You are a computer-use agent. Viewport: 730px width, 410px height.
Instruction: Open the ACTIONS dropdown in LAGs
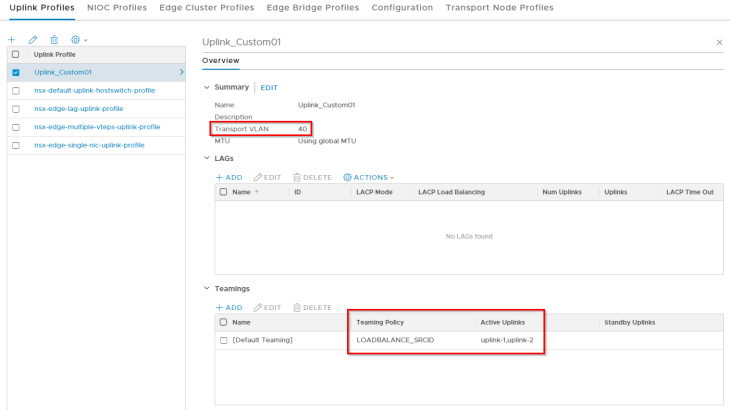[368, 177]
